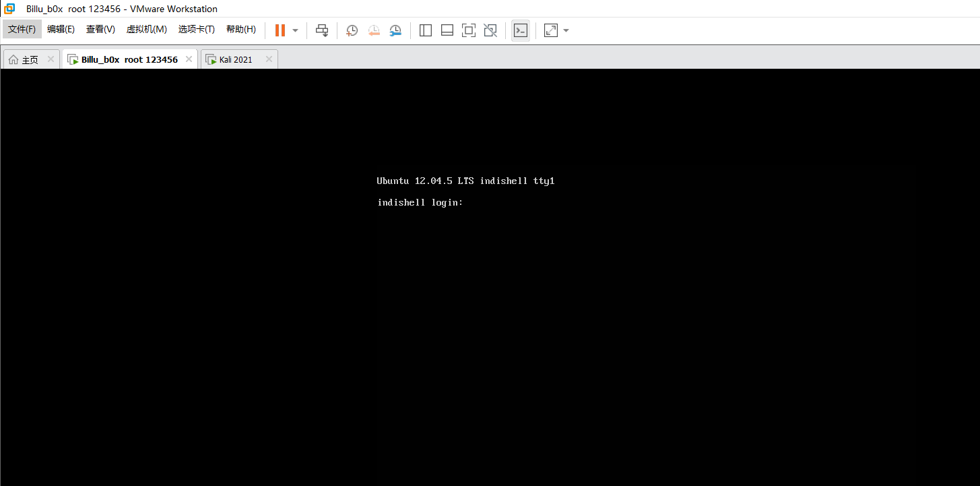Click the indishell login prompt in console
The width and height of the screenshot is (980, 486).
[x=420, y=203]
